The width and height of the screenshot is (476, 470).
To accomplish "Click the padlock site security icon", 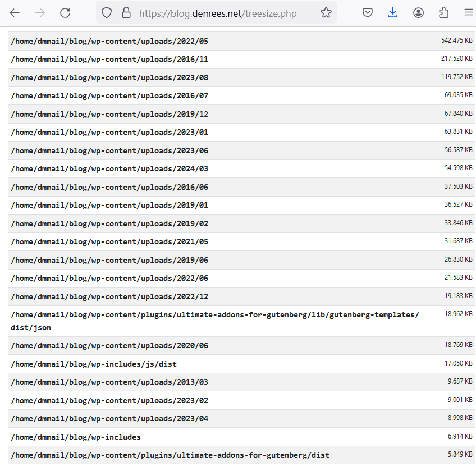I will tap(126, 12).
